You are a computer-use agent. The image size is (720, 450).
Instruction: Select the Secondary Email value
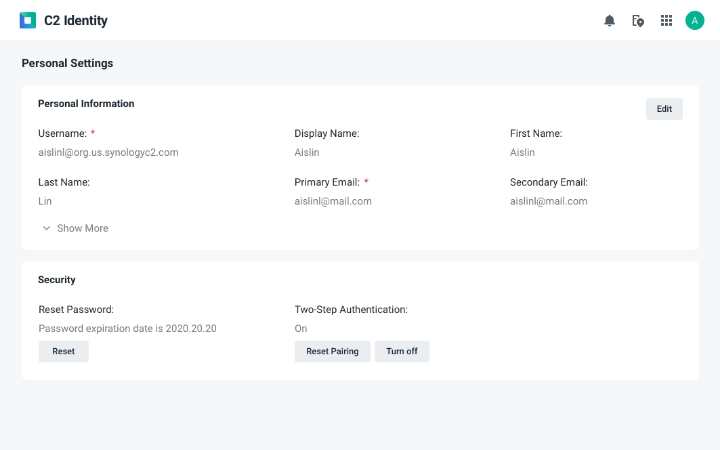pyautogui.click(x=549, y=201)
